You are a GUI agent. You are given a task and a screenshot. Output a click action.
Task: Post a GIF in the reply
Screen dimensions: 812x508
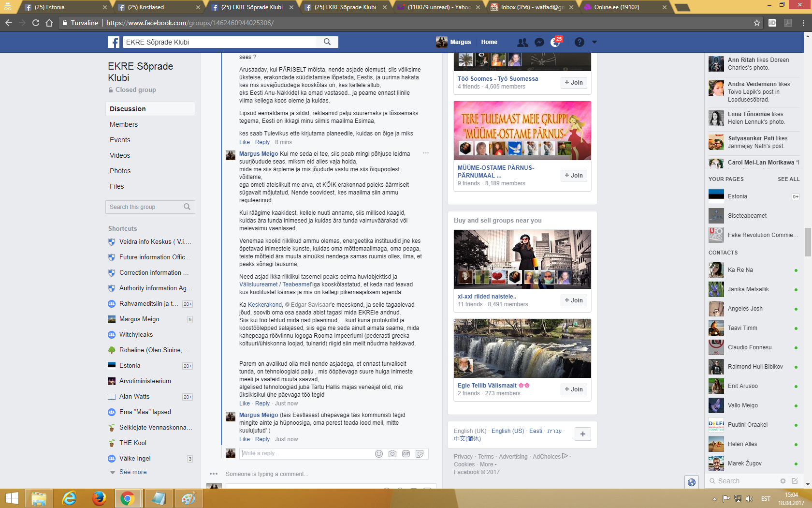[x=406, y=454]
